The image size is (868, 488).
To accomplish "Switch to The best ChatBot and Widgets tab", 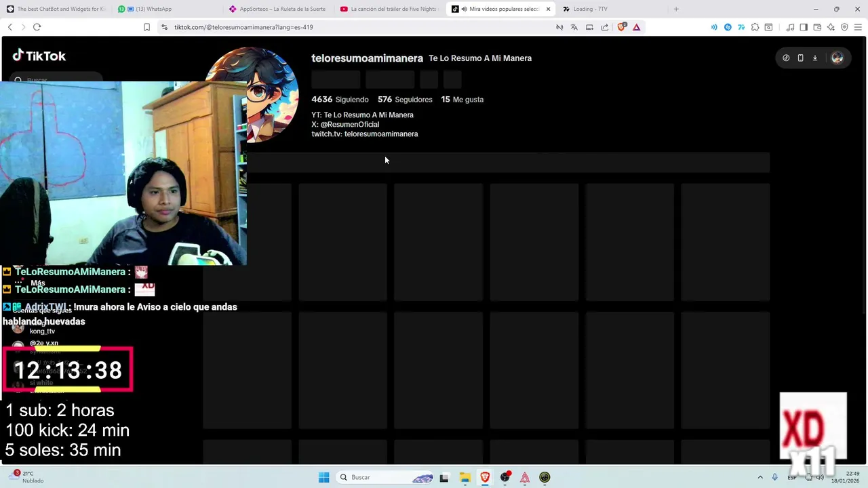I will [56, 9].
